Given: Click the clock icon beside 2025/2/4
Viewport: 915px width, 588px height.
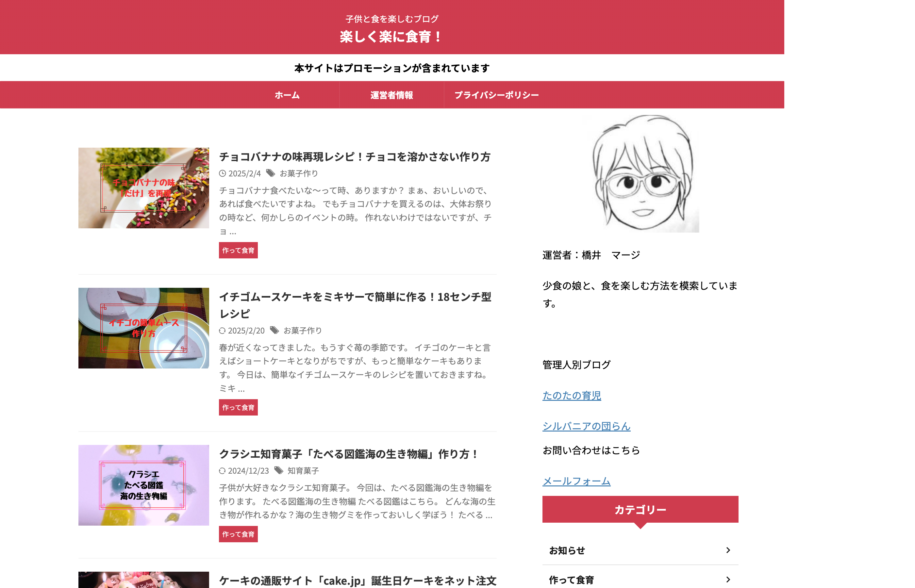Looking at the screenshot, I should pos(222,174).
